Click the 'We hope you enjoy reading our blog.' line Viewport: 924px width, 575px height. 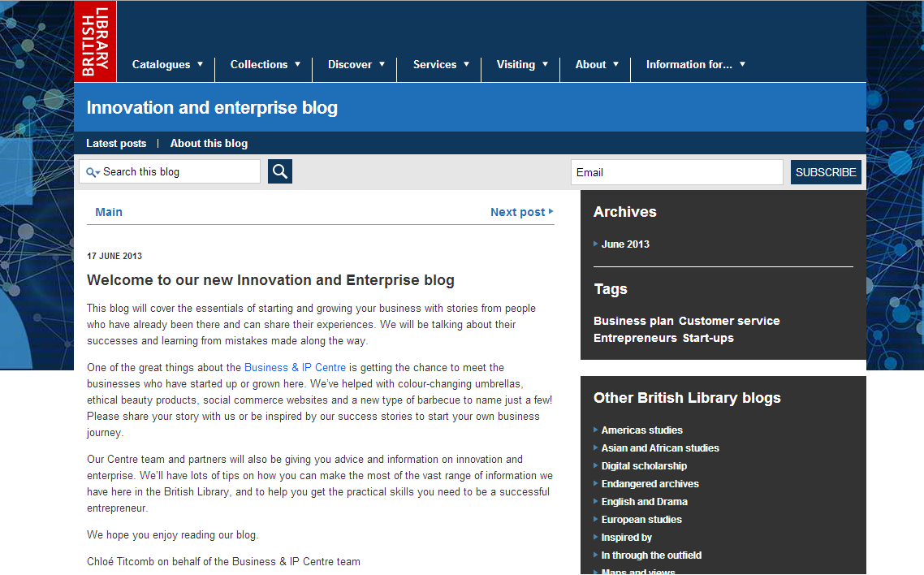tap(173, 535)
